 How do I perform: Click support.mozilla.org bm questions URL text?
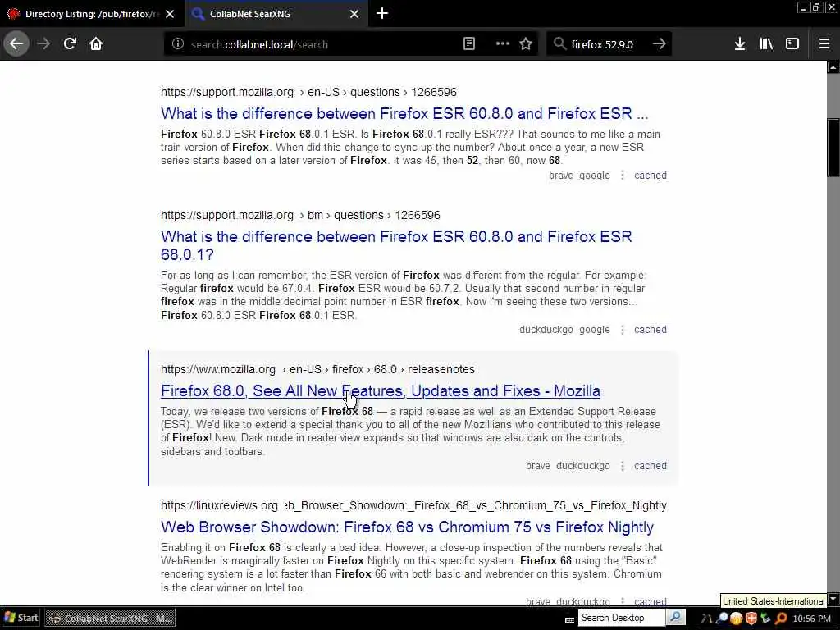[300, 216]
